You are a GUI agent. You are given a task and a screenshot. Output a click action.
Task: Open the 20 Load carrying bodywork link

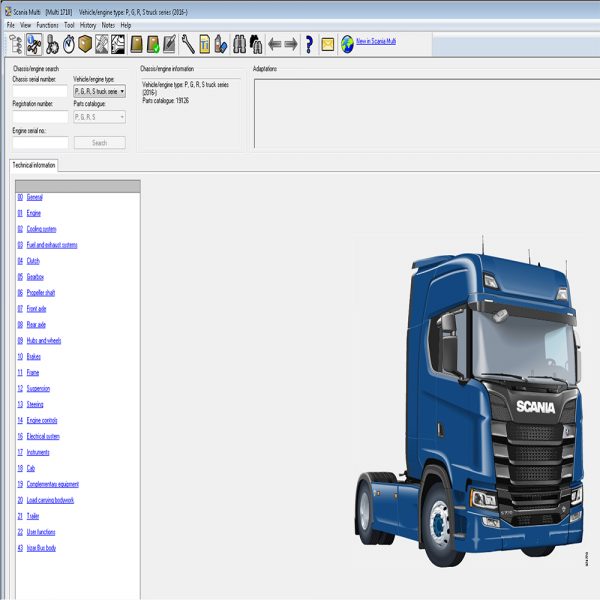(46, 500)
